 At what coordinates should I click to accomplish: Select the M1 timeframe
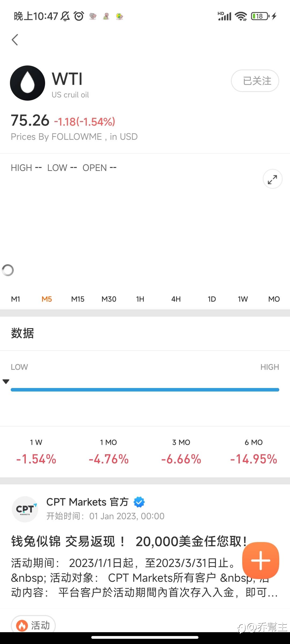pos(16,299)
